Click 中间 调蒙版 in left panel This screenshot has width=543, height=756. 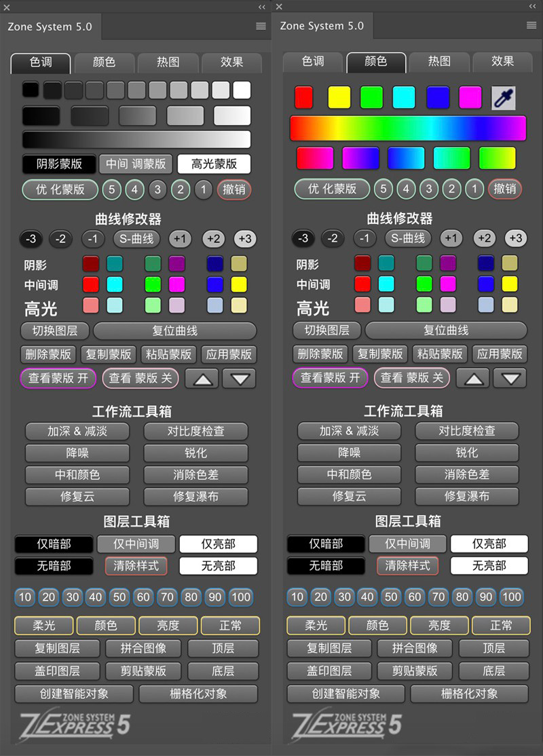coord(136,164)
